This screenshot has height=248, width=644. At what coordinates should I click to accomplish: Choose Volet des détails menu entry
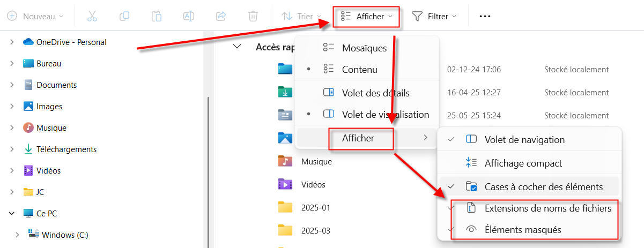point(375,93)
